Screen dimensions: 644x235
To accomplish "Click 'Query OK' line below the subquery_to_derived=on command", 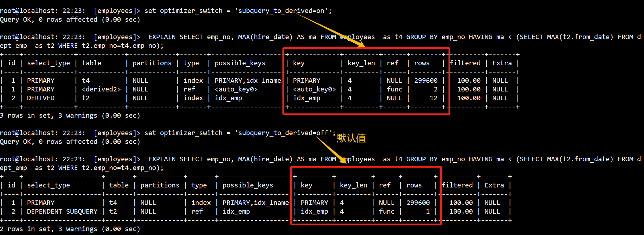I will (x=70, y=20).
